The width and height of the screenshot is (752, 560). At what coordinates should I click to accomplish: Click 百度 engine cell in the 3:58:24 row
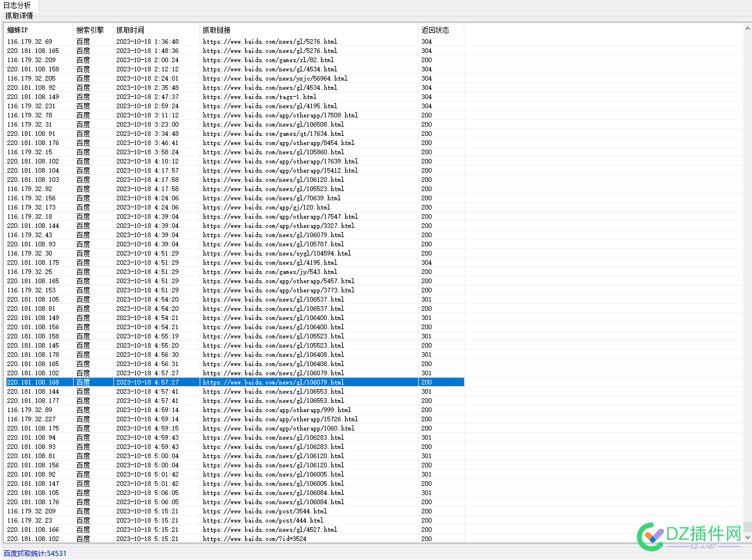tap(83, 152)
